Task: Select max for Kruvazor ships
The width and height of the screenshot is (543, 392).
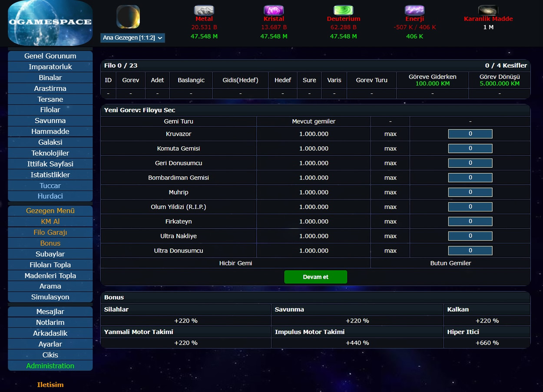Action: click(x=390, y=134)
